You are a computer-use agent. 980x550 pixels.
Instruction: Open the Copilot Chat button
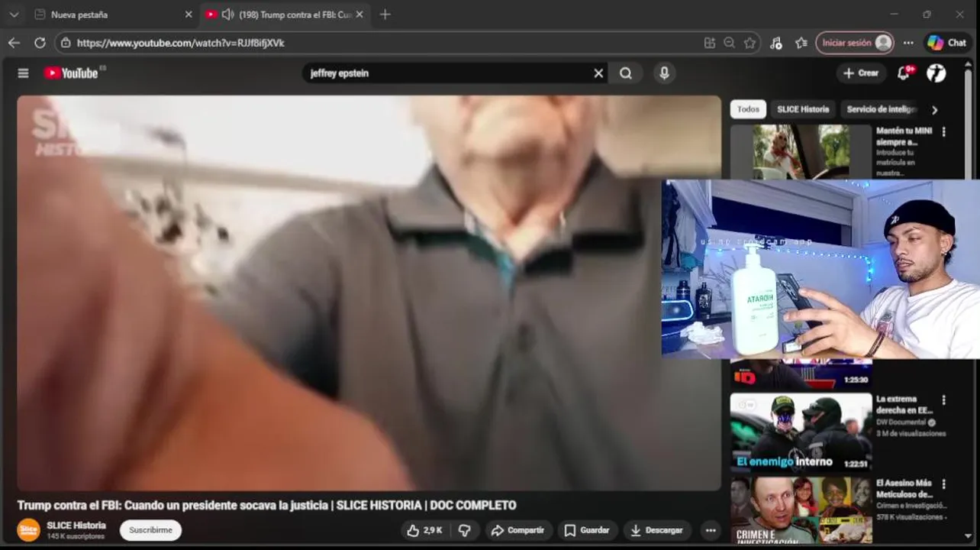[947, 44]
